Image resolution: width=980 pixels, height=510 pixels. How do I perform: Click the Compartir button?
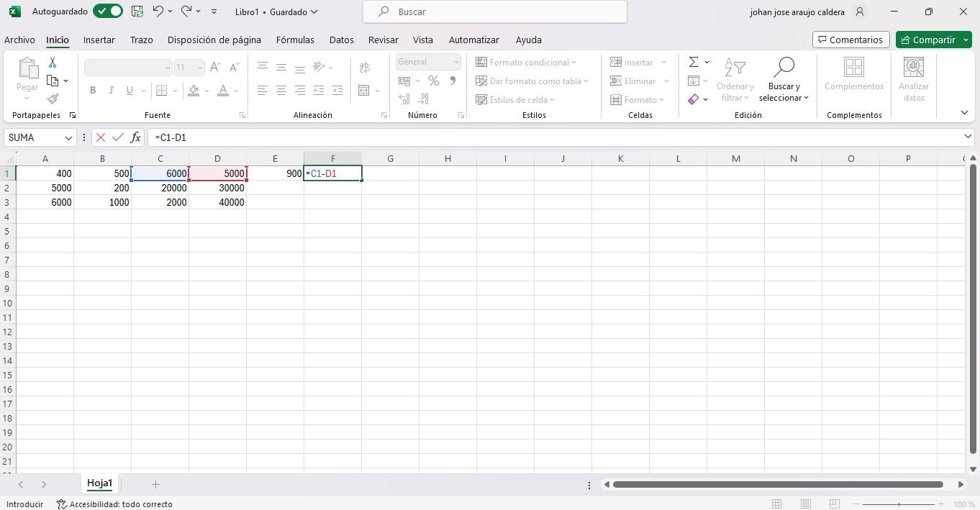pos(927,40)
